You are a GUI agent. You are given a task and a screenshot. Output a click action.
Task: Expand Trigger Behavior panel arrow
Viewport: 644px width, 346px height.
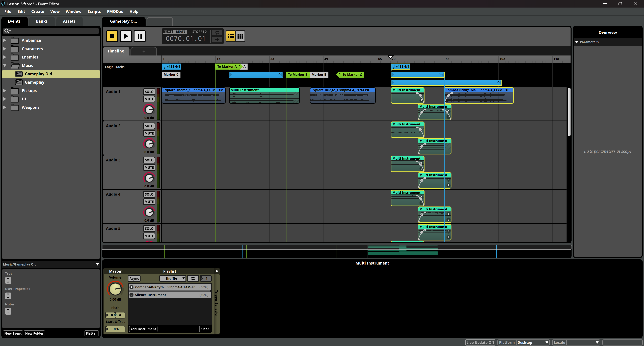tap(217, 271)
